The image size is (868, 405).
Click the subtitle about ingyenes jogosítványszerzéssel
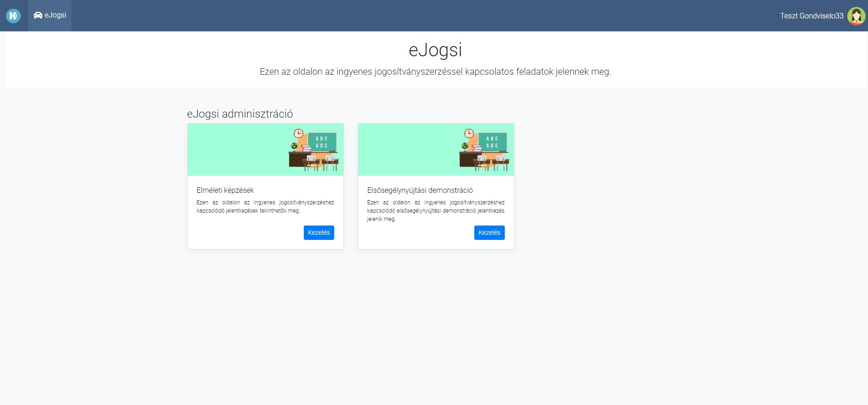435,71
